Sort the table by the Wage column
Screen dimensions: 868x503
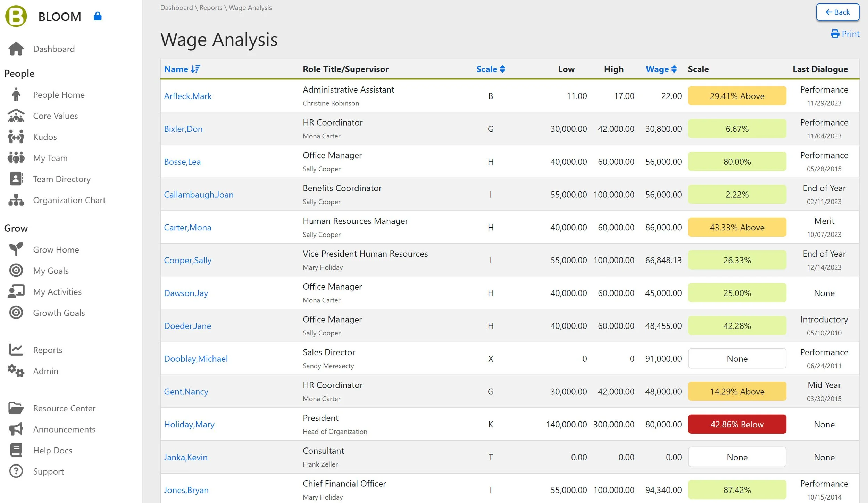coord(661,69)
